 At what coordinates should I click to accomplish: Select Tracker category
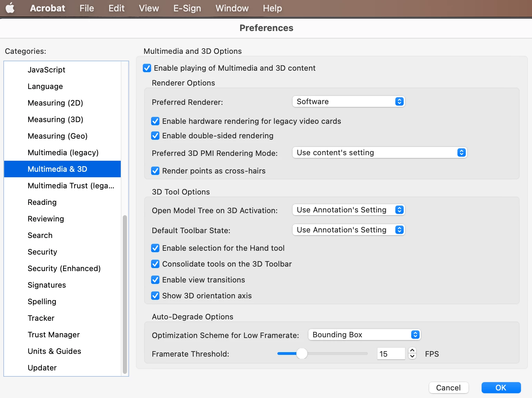click(x=62, y=318)
